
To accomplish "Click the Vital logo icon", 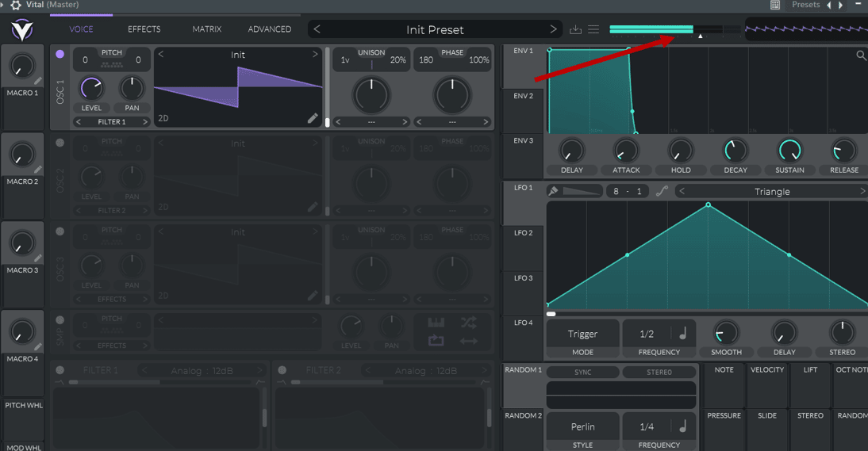I will tap(22, 30).
